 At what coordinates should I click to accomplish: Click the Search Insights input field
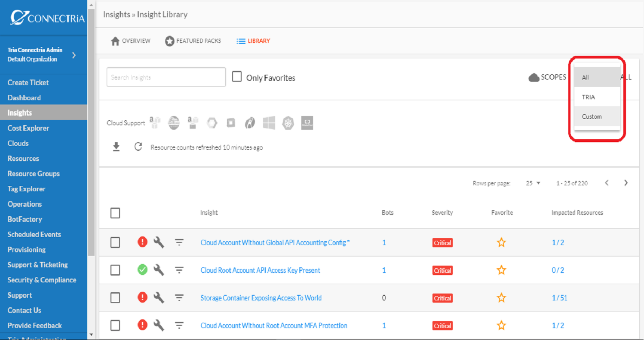point(166,77)
